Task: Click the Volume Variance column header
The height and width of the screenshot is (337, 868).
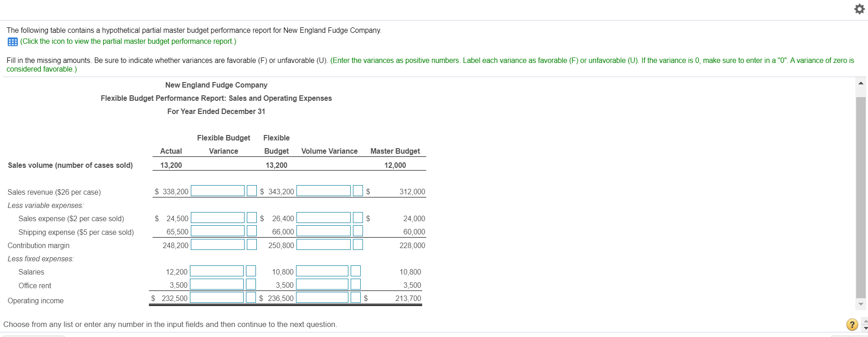Action: (329, 151)
